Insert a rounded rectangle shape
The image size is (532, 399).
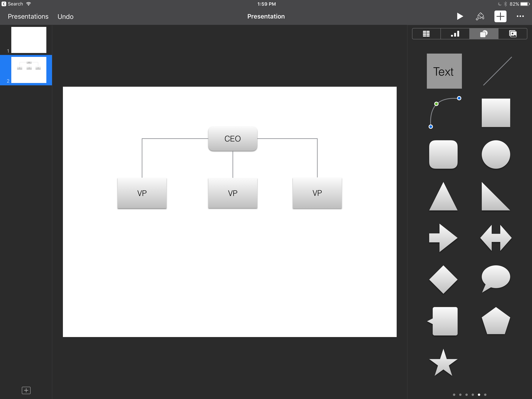[x=443, y=154]
